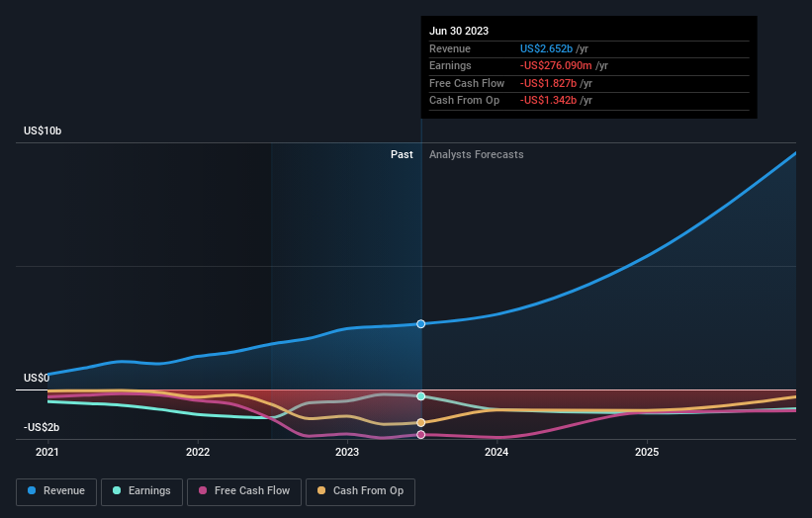Select the 2022 x-axis label

click(198, 453)
